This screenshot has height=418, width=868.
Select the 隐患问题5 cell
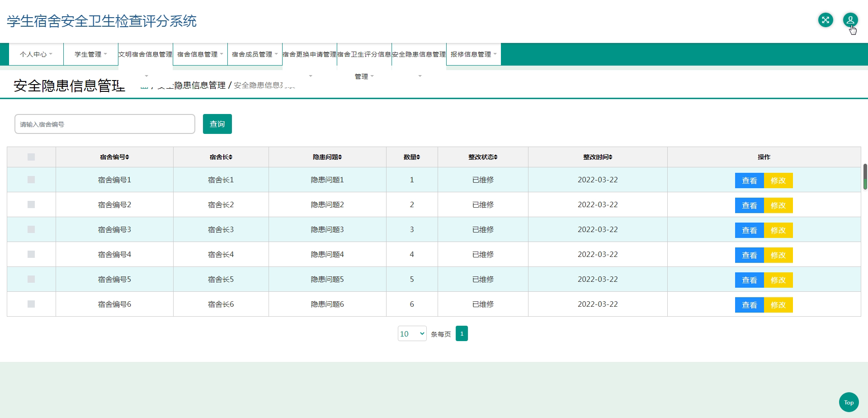[x=327, y=279]
